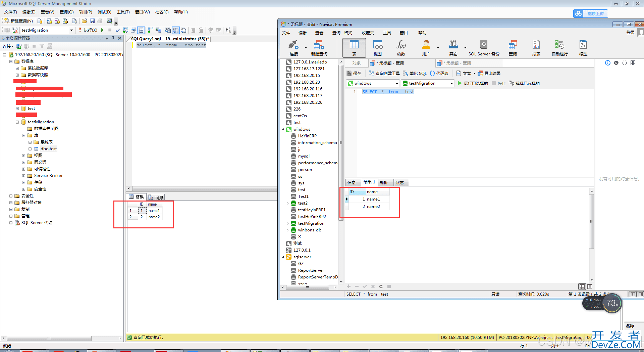
Task: Open SSMS 工具(T) menu
Action: (x=123, y=12)
